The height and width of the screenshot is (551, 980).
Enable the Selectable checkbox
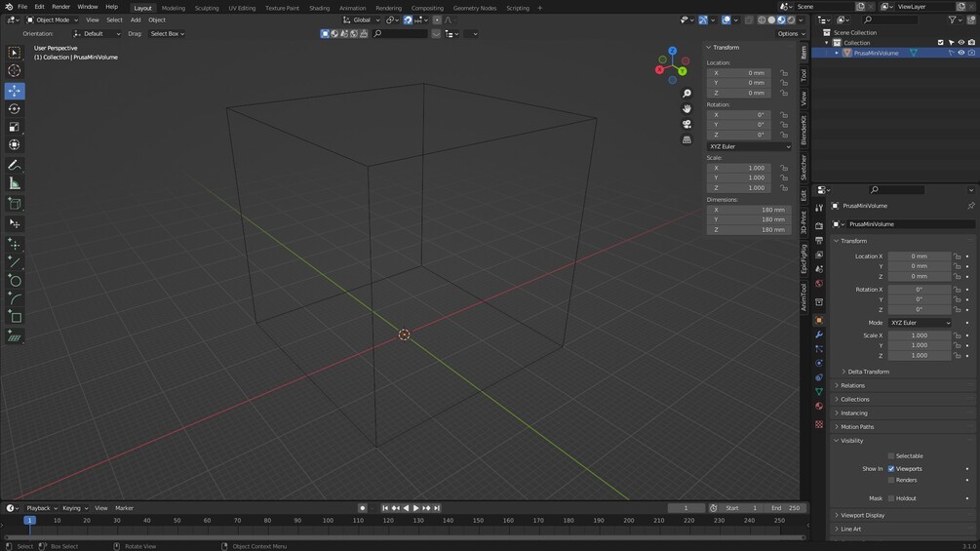click(x=891, y=456)
